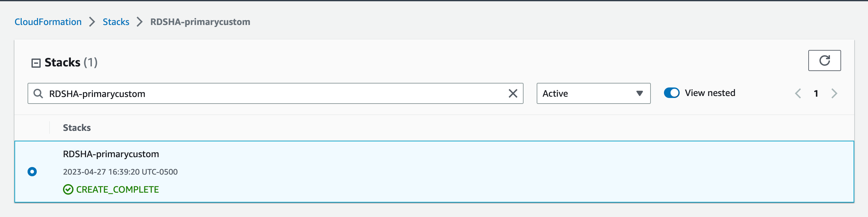
Task: Go to the next page arrow
Action: [834, 93]
